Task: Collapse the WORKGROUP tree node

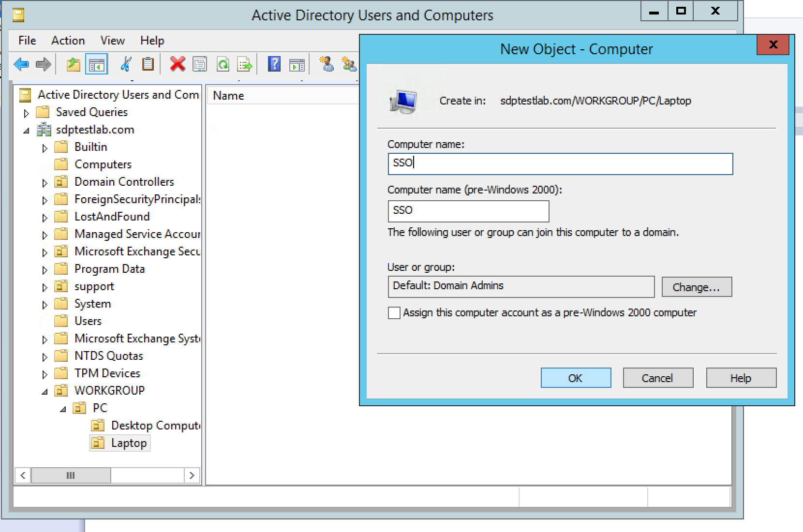Action: [45, 391]
